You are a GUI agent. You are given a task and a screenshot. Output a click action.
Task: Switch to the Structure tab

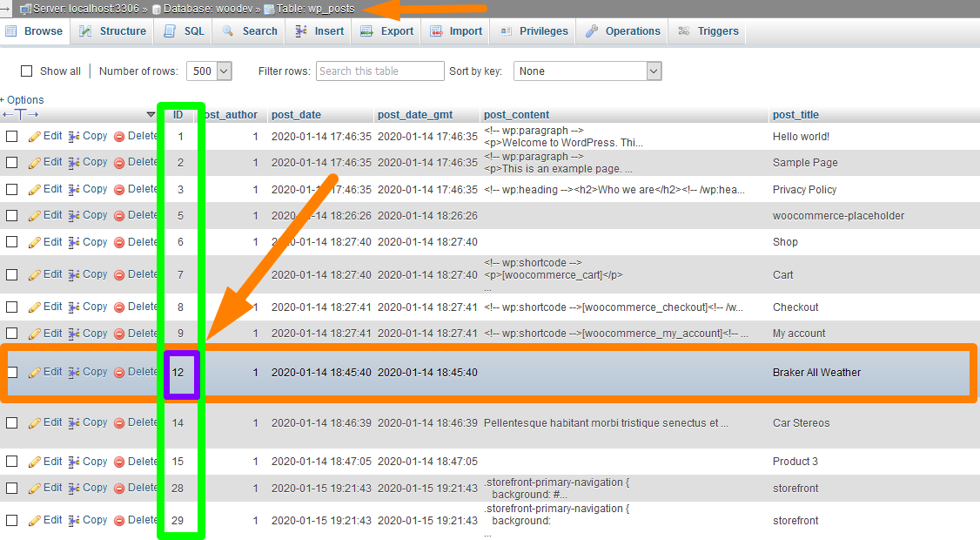113,31
